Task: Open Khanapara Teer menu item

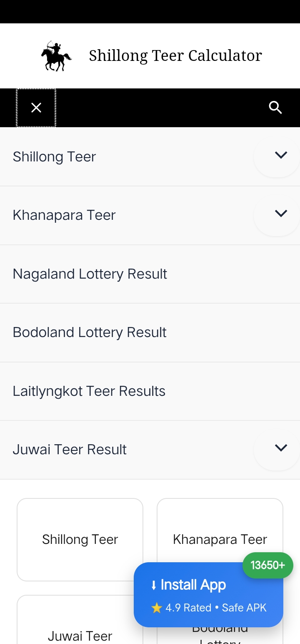Action: [x=64, y=215]
